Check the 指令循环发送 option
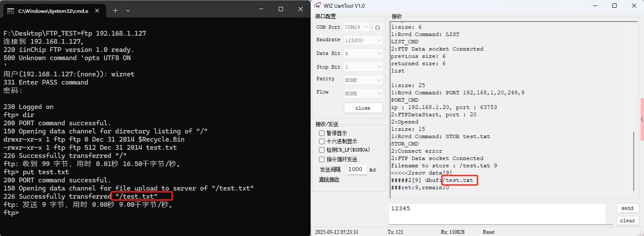Image resolution: width=644 pixels, height=236 pixels. pos(322,160)
